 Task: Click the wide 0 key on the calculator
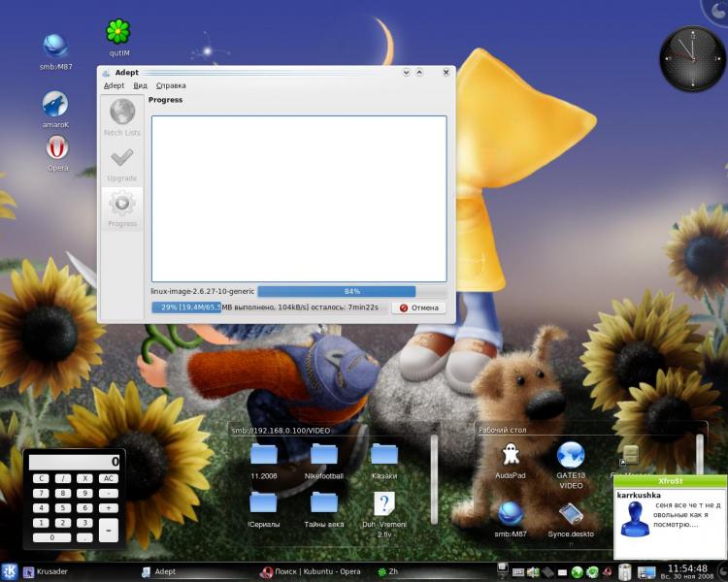tap(52, 537)
